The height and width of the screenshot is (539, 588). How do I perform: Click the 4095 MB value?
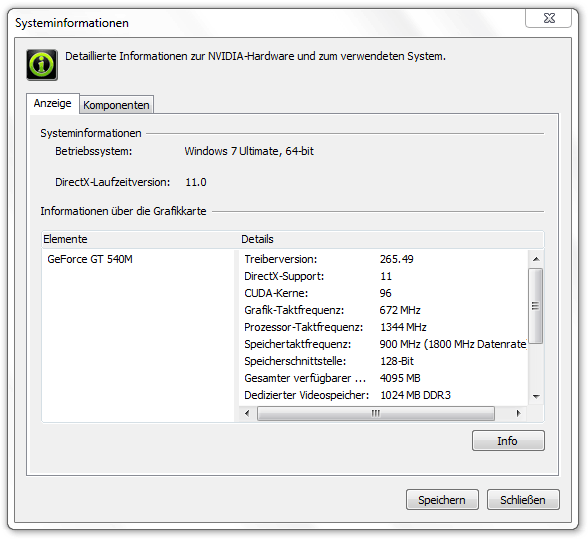[x=400, y=378]
